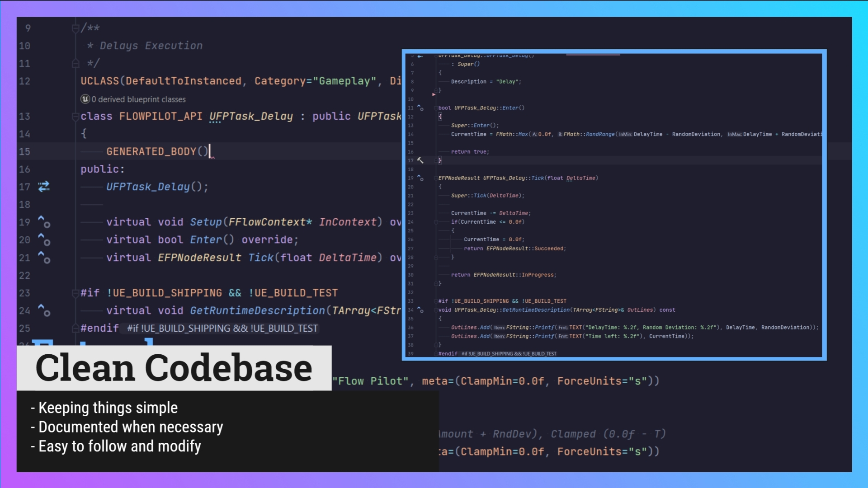Open '0 derived blueprint classes' code lens
The height and width of the screenshot is (488, 868).
(138, 99)
